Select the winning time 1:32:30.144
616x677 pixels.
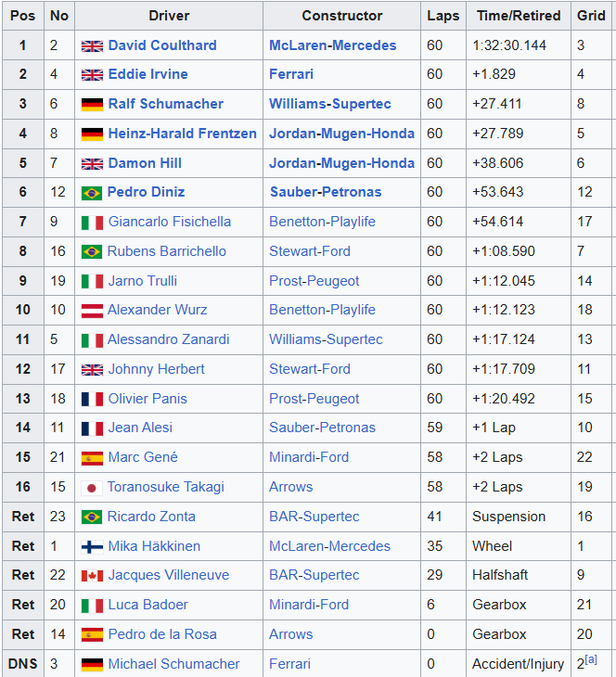coord(509,45)
